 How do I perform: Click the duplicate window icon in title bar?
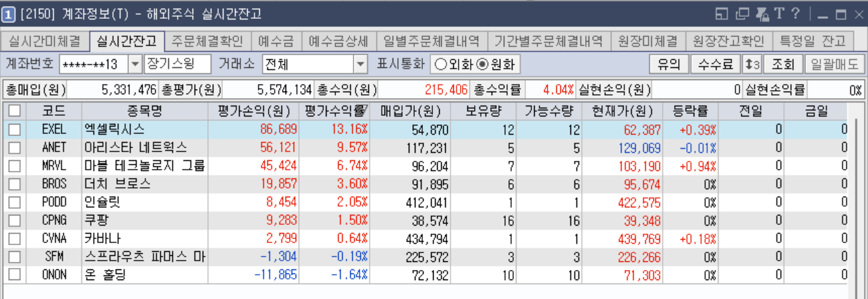point(743,13)
